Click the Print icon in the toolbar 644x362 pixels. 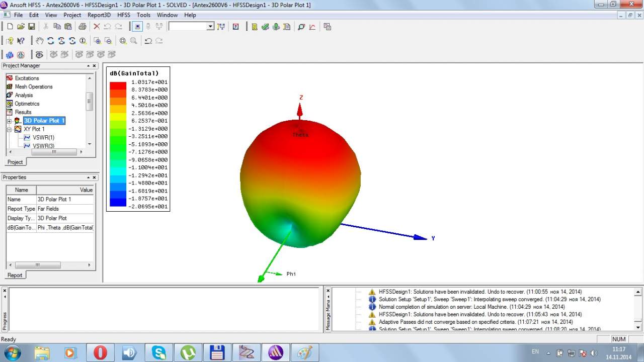pyautogui.click(x=82, y=27)
